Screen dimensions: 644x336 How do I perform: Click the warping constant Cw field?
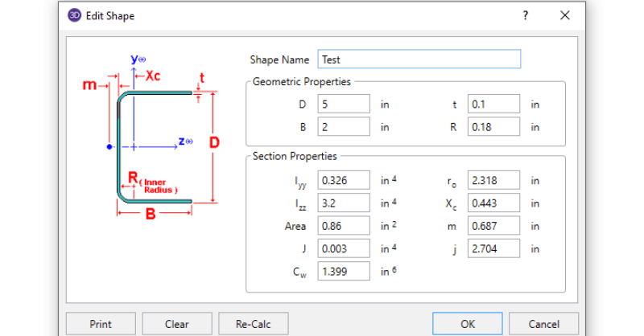(x=344, y=272)
